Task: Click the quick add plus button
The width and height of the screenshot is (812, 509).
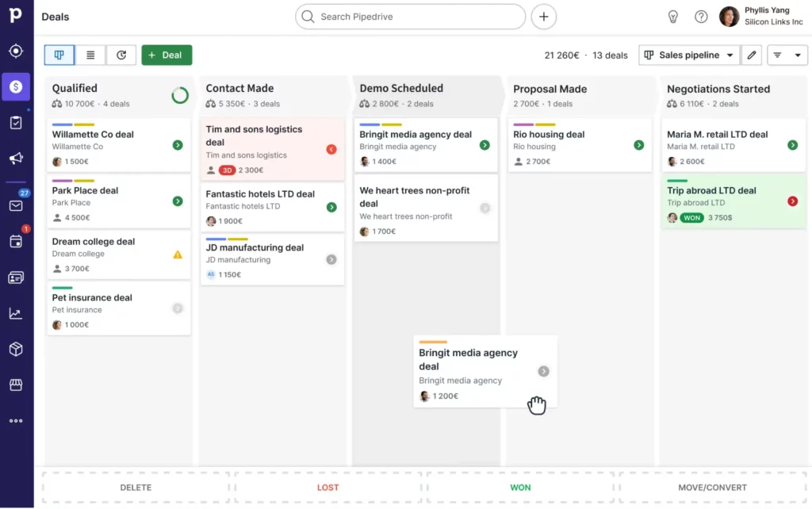Action: (x=543, y=17)
